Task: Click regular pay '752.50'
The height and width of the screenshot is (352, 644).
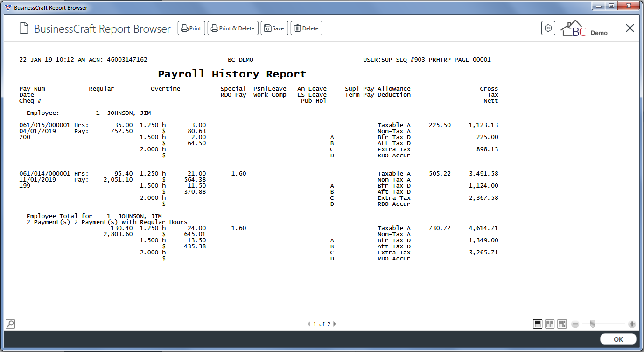Action: (x=122, y=131)
